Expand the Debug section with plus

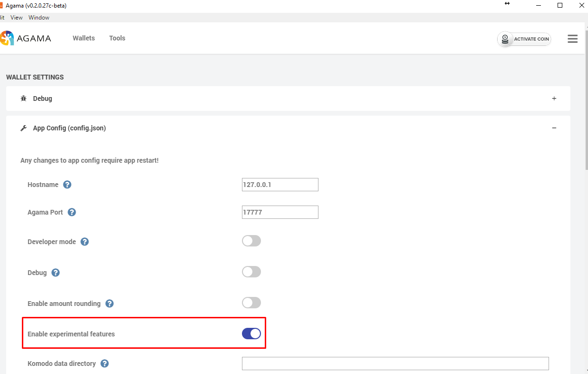pyautogui.click(x=554, y=98)
